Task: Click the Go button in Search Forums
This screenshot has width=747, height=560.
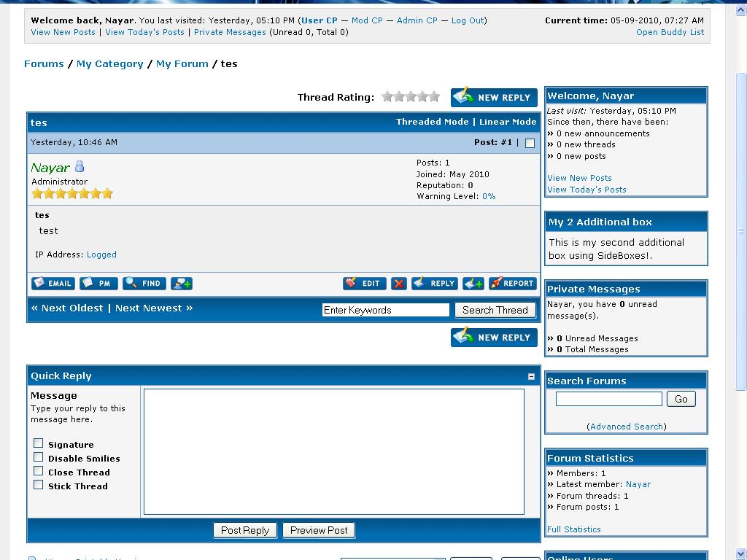Action: [681, 399]
